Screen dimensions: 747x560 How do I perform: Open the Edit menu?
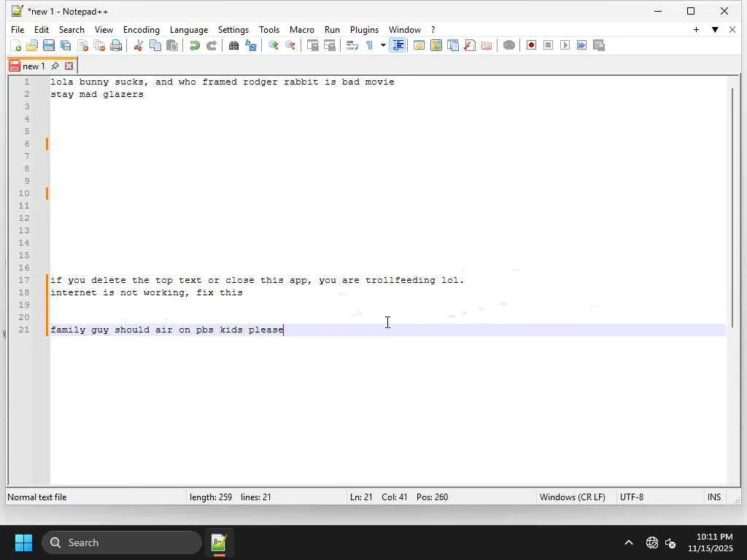(x=42, y=29)
